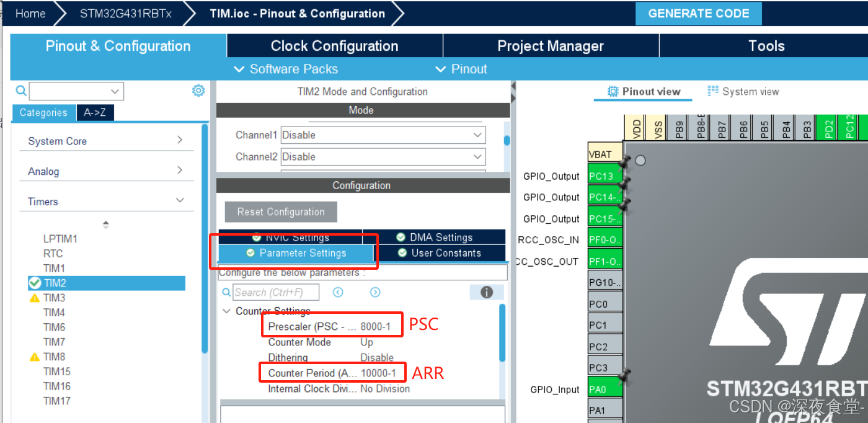Click Internal Clock Division value No Division
This screenshot has width=868, height=423.
click(385, 389)
